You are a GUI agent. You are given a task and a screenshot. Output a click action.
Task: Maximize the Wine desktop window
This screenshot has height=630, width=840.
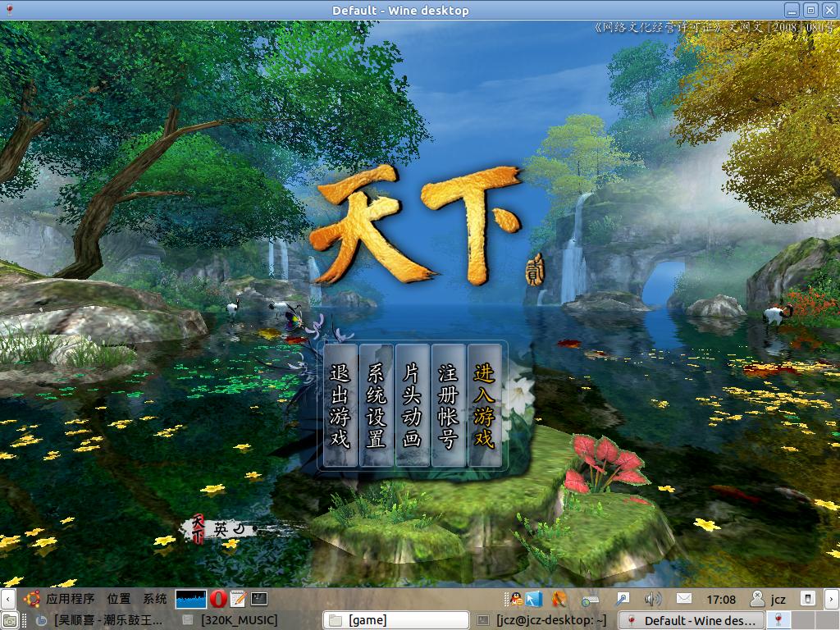[810, 10]
